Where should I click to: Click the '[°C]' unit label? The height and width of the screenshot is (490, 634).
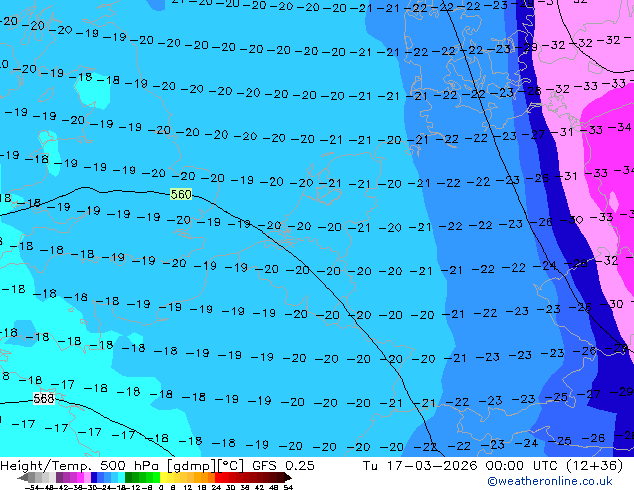click(x=231, y=466)
